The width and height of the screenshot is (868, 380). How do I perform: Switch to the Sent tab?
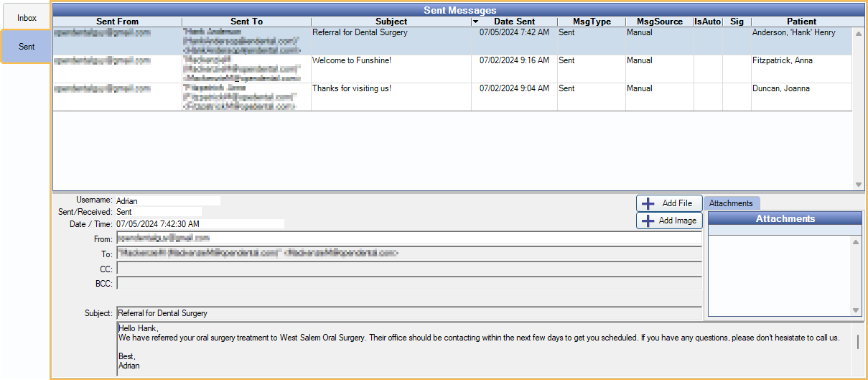point(27,47)
